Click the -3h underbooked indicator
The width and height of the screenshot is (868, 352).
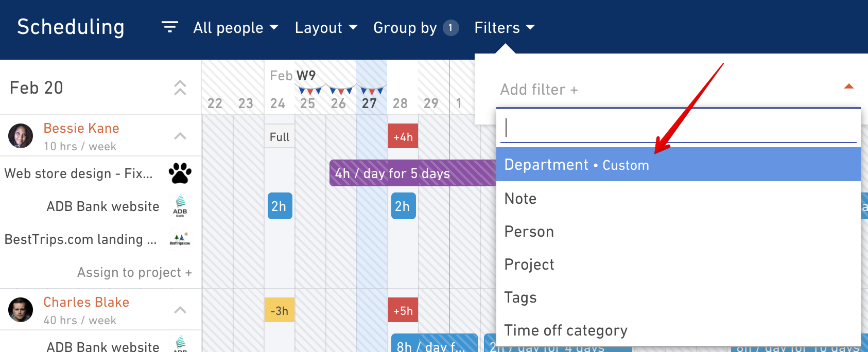click(x=280, y=310)
